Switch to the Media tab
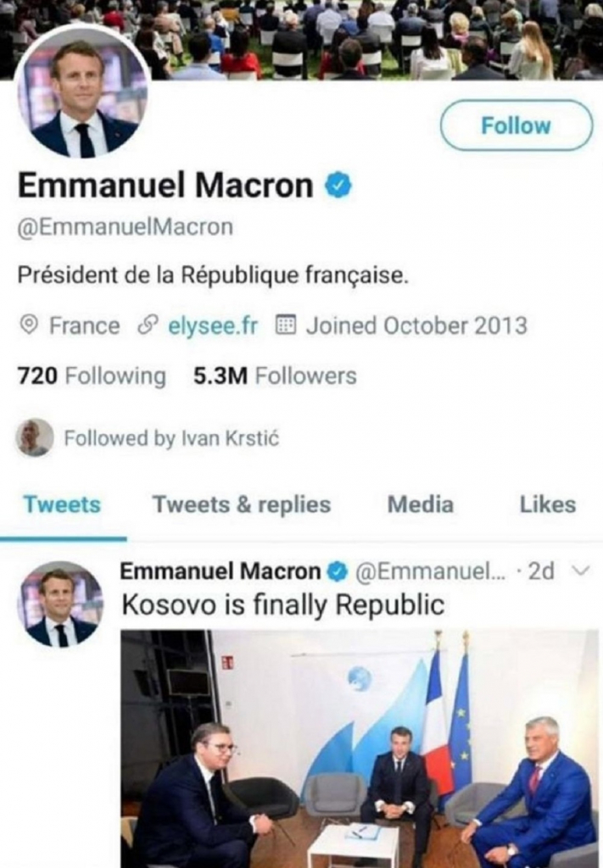Image resolution: width=603 pixels, height=868 pixels. pos(420,504)
